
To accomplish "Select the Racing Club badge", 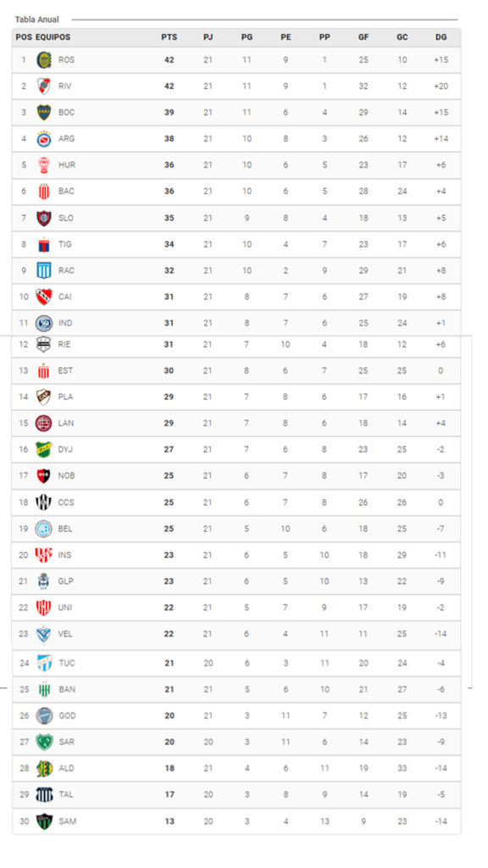I will [44, 270].
